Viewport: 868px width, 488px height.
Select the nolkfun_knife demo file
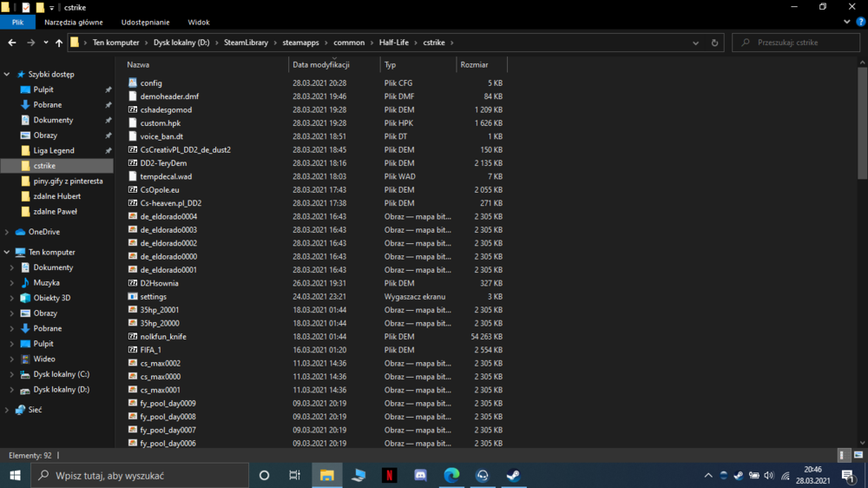pyautogui.click(x=163, y=336)
